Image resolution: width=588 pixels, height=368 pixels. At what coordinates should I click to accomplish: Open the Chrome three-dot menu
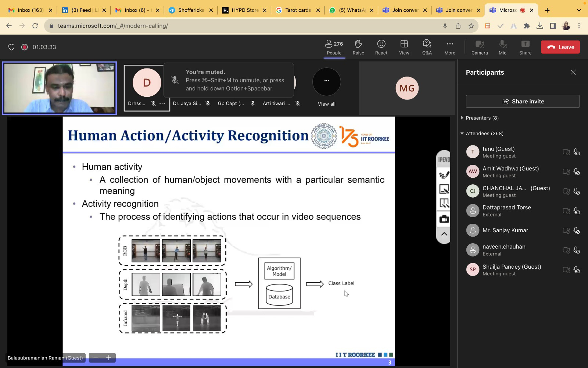pyautogui.click(x=579, y=26)
